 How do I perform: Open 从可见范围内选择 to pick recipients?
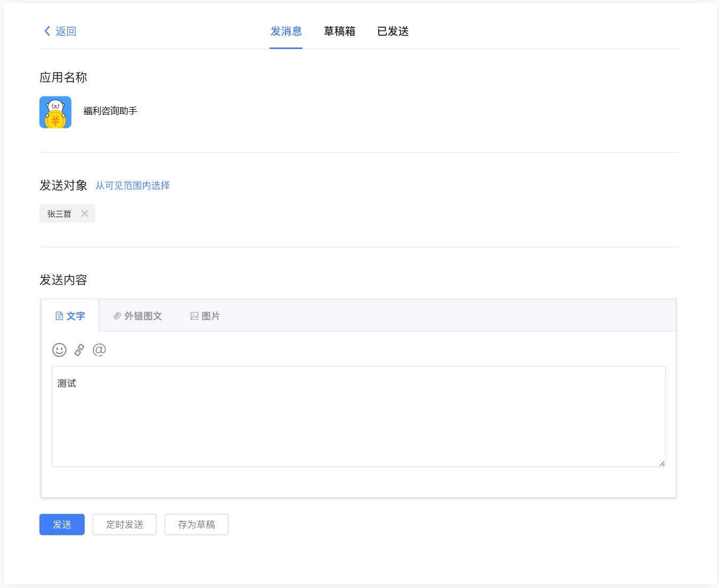click(132, 185)
